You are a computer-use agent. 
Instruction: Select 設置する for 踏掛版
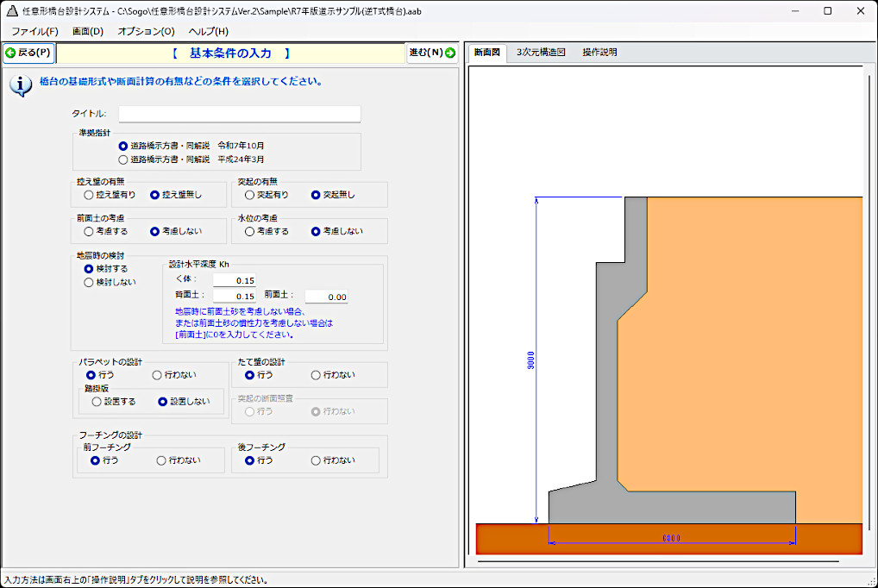[97, 402]
